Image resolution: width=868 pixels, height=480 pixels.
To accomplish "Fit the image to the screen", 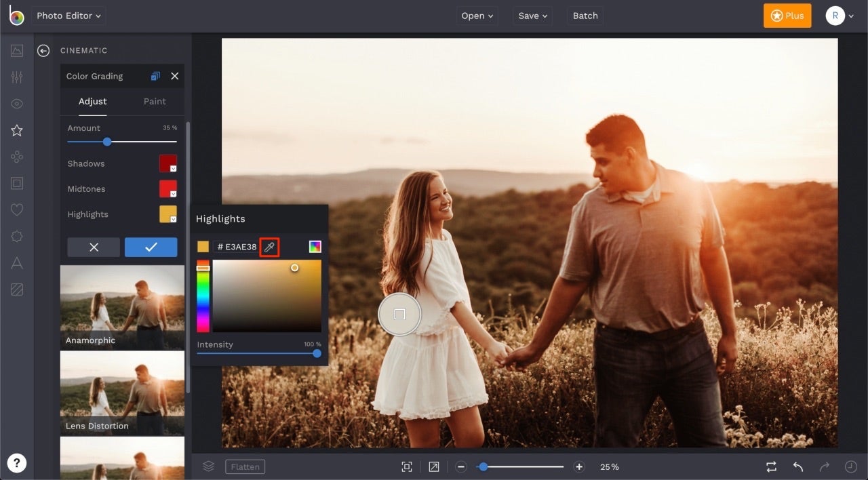I will point(406,466).
